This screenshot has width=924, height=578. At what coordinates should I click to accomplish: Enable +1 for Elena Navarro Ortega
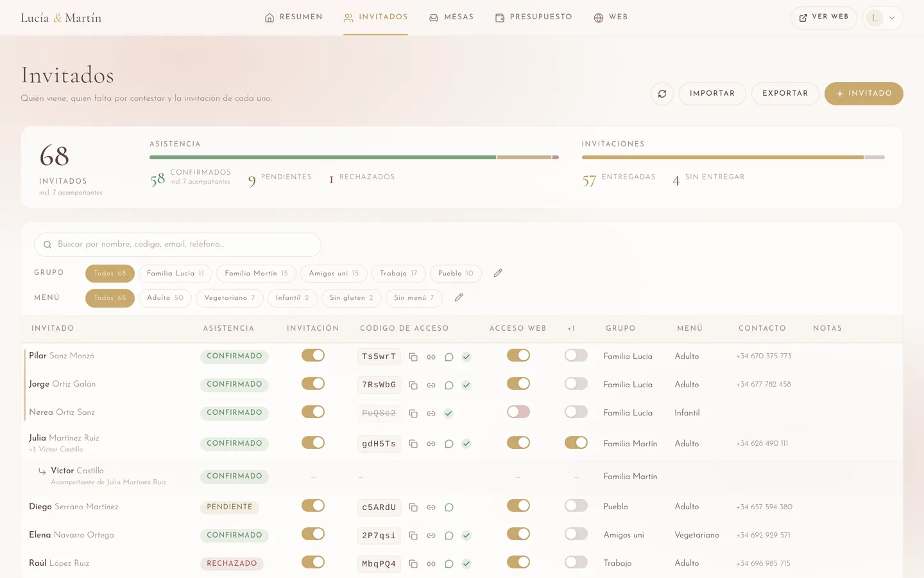pos(576,534)
